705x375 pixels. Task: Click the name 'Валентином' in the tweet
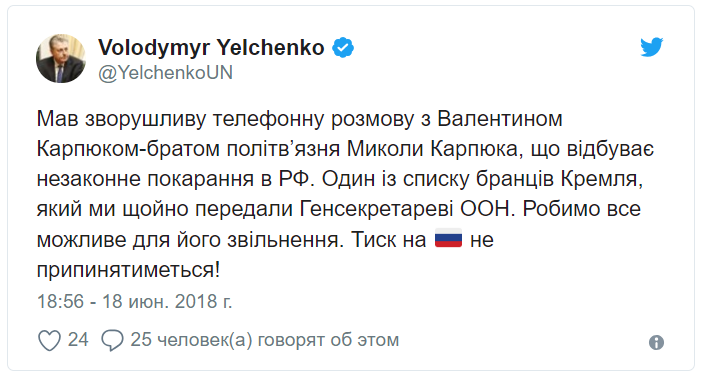500,119
